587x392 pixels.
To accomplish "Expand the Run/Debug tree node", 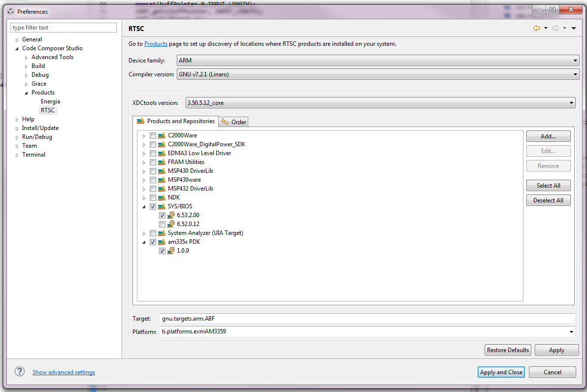I will (17, 137).
